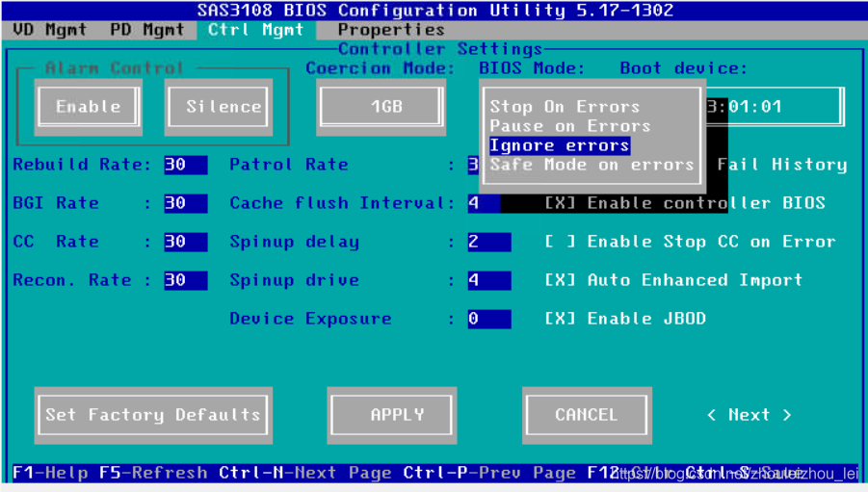The height and width of the screenshot is (492, 868).
Task: Click the Silence alarm button
Action: [219, 106]
